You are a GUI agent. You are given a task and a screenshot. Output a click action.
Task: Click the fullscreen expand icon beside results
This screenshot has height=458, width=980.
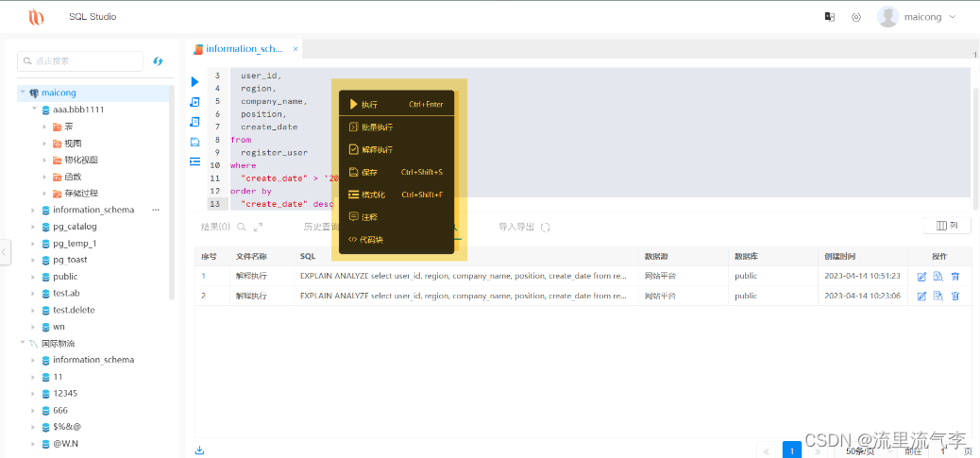coord(258,227)
